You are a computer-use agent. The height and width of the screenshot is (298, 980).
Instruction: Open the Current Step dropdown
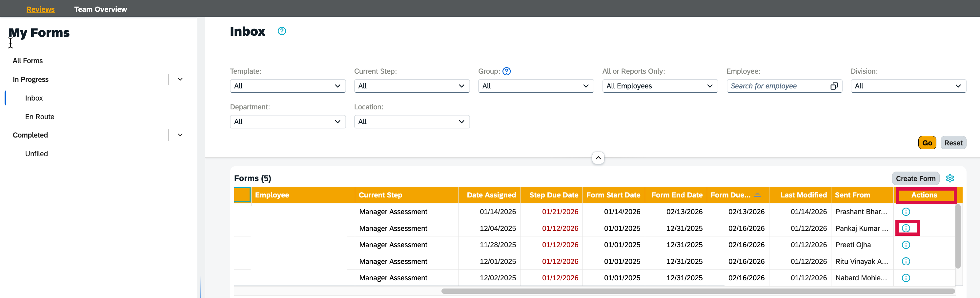tap(412, 86)
